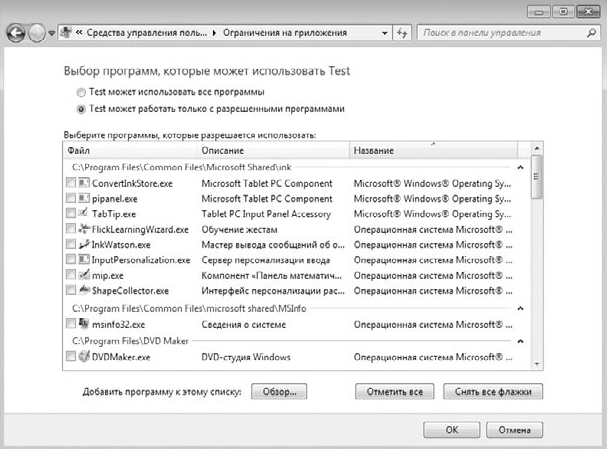Click the ConvertInkStore.exe program icon
Screen dimensions: 607x449
pyautogui.click(x=84, y=182)
